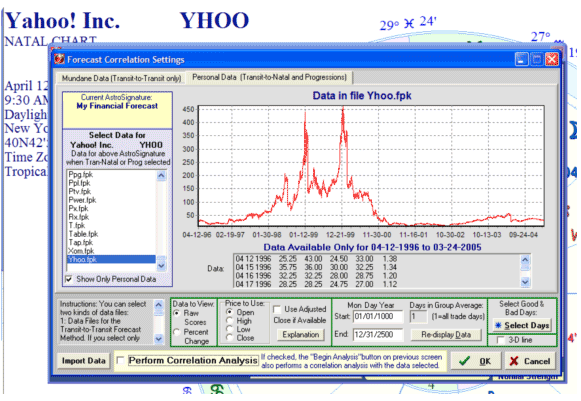Click file list scroll down arrow
Screen dimensions: 581x401
(x=161, y=266)
